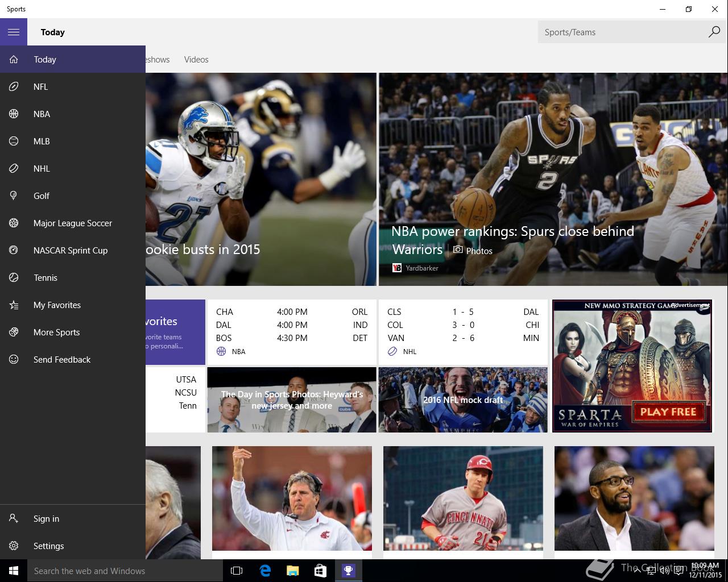Click the NHL hockey icon

pyautogui.click(x=14, y=168)
